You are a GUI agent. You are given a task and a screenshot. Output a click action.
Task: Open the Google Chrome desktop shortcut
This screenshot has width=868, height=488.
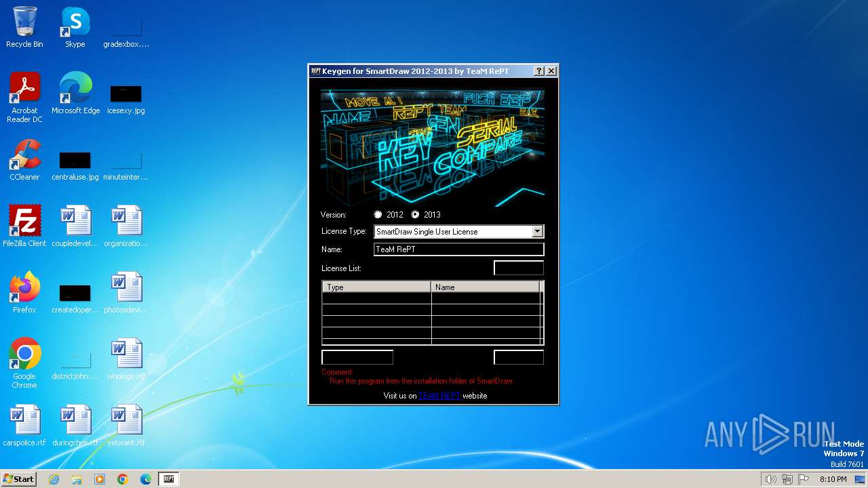(24, 363)
